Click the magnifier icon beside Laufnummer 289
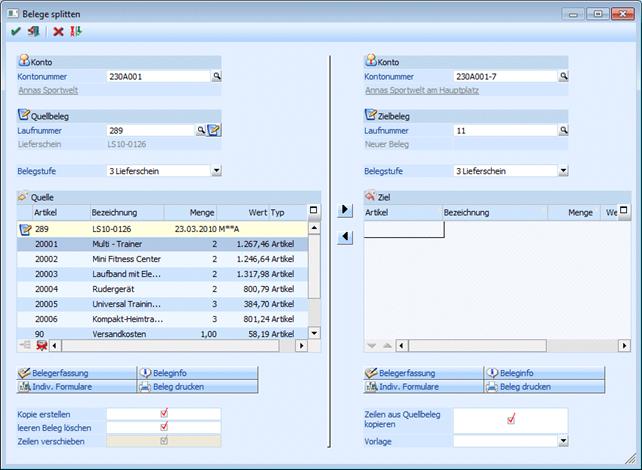 pyautogui.click(x=201, y=130)
